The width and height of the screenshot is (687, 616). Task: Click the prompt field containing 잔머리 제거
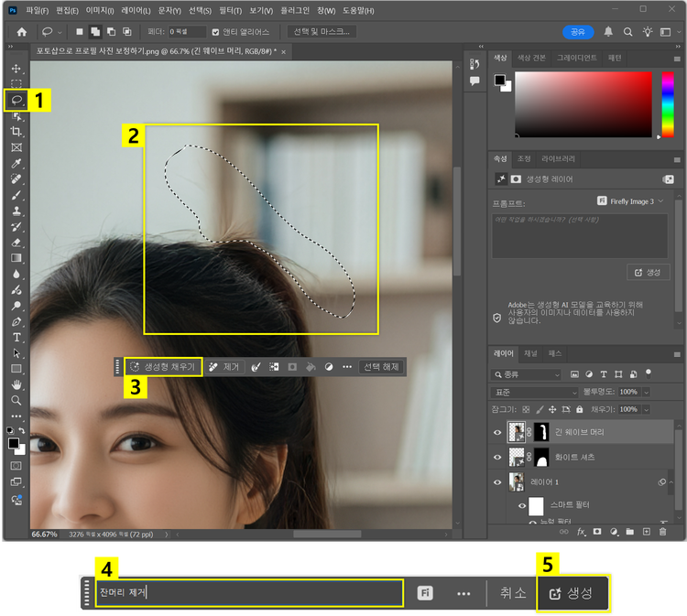point(247,592)
